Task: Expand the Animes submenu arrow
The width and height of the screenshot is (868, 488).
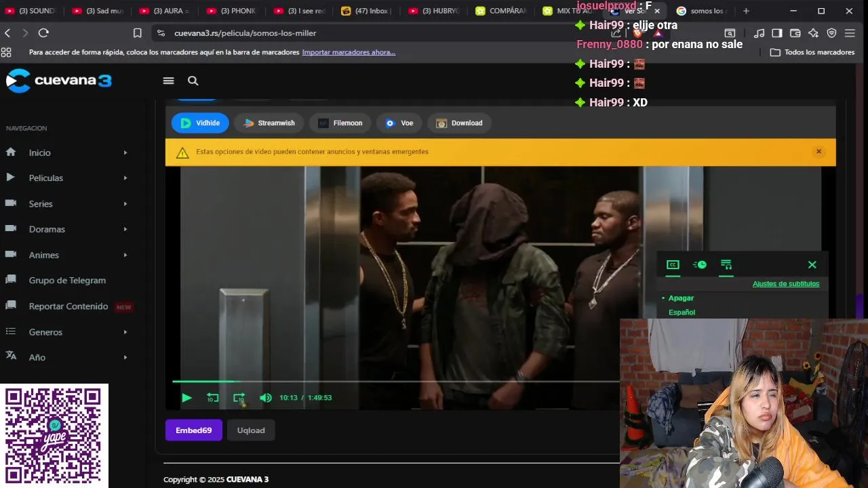Action: (x=125, y=256)
